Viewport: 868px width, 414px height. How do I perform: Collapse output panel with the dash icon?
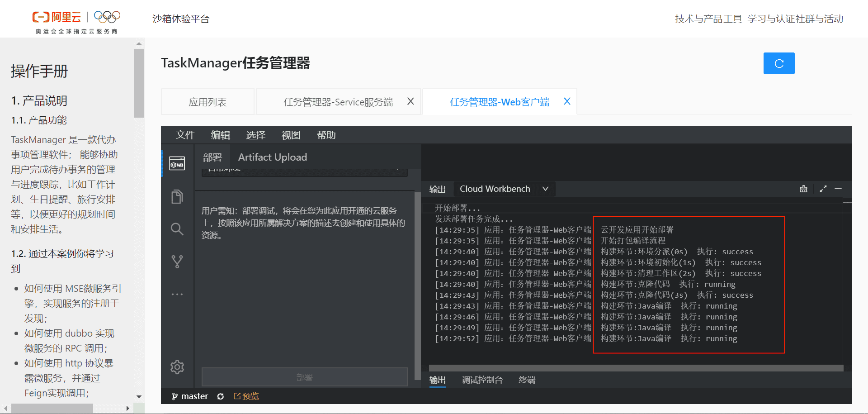tap(839, 189)
